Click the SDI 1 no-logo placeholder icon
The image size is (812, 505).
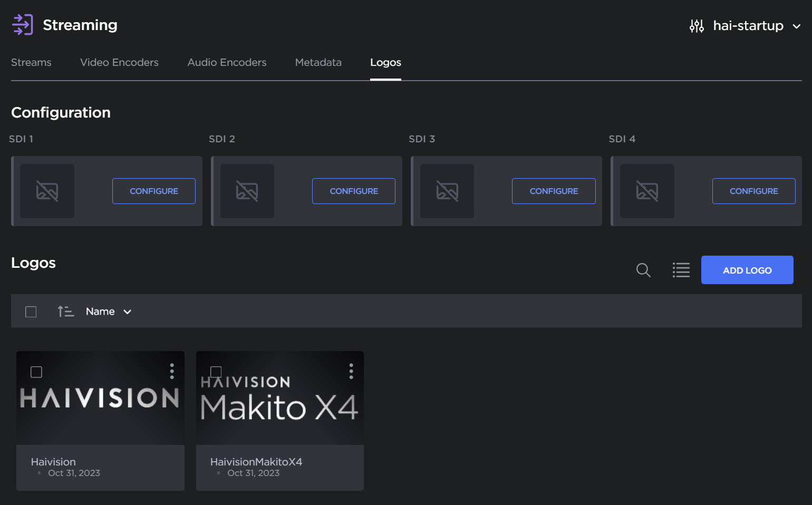coord(47,191)
